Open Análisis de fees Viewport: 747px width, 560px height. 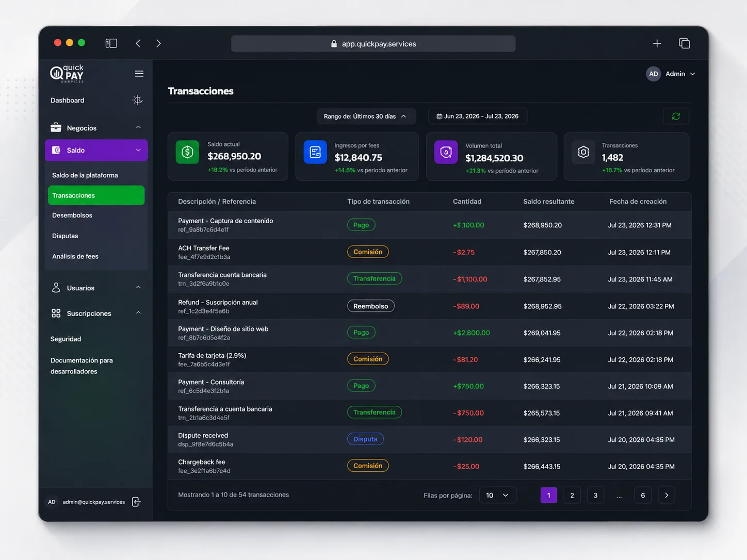pos(75,256)
